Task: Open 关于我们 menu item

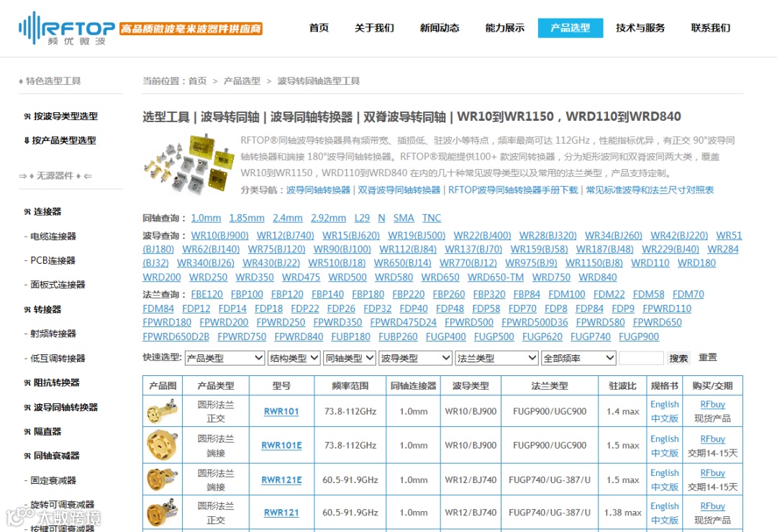Action: pos(374,28)
